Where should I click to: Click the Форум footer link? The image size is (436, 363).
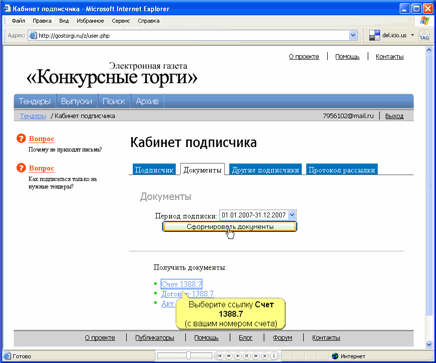[282, 338]
